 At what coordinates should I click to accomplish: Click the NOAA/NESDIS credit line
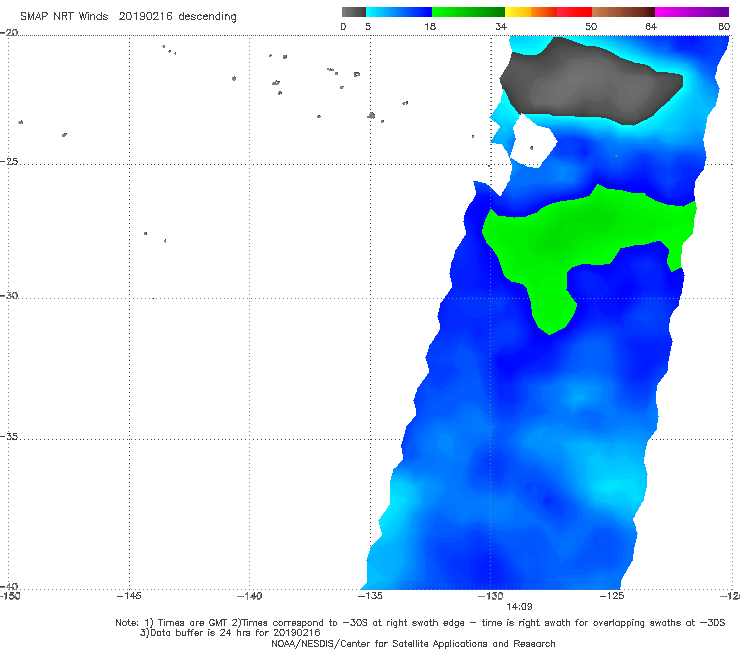point(413,643)
